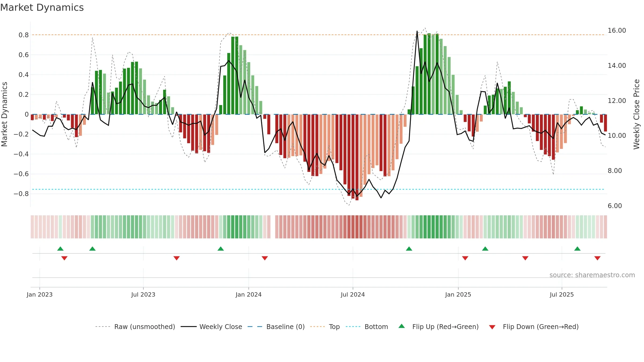The width and height of the screenshot is (644, 362).
Task: Select the green flip-up marker in October 2024
Action: point(409,249)
